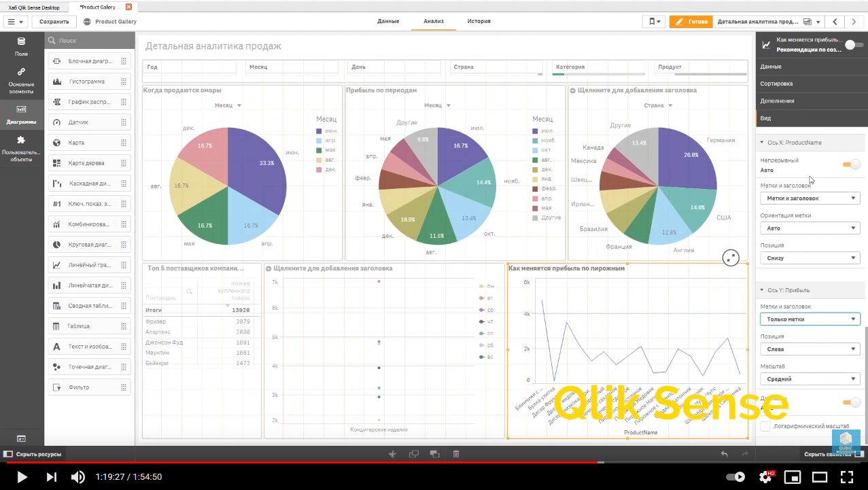This screenshot has height=490, width=868.
Task: Collapse the Ось Y: Прибыль section
Action: 811,290
